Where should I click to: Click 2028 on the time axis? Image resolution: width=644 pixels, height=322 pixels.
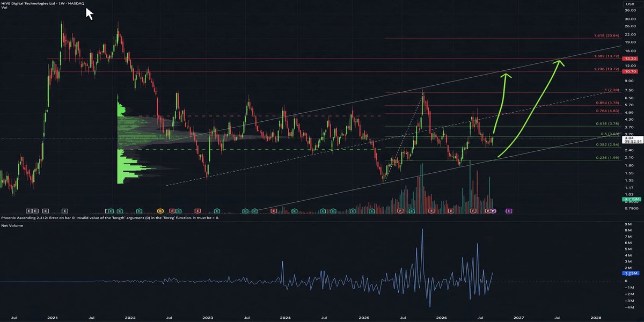596,318
